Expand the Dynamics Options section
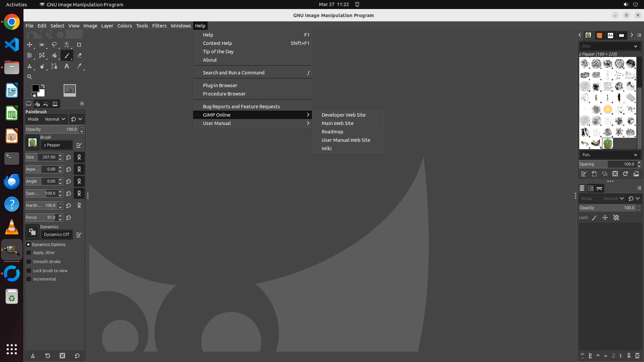 click(x=29, y=245)
